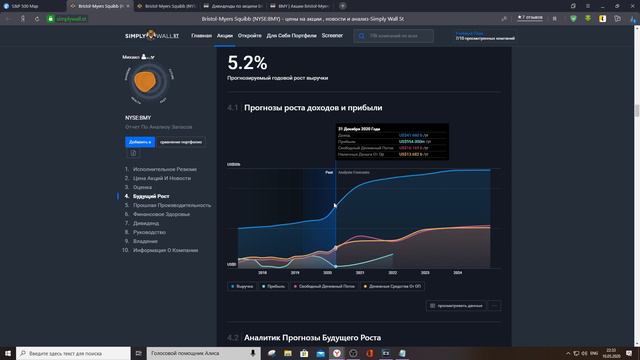Open Главная in the site navigation
The image size is (640, 360).
tap(201, 36)
